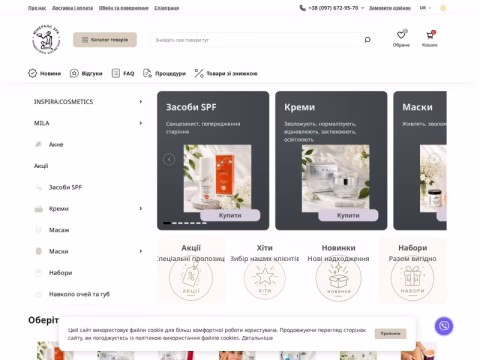Click the site logo in the header
Image resolution: width=480 pixels, height=360 pixels.
tap(46, 39)
